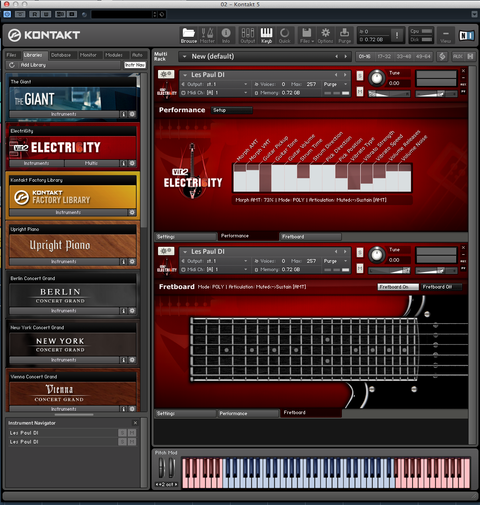The width and height of the screenshot is (480, 505).
Task: Toggle the AUX sends view
Action: [458, 56]
